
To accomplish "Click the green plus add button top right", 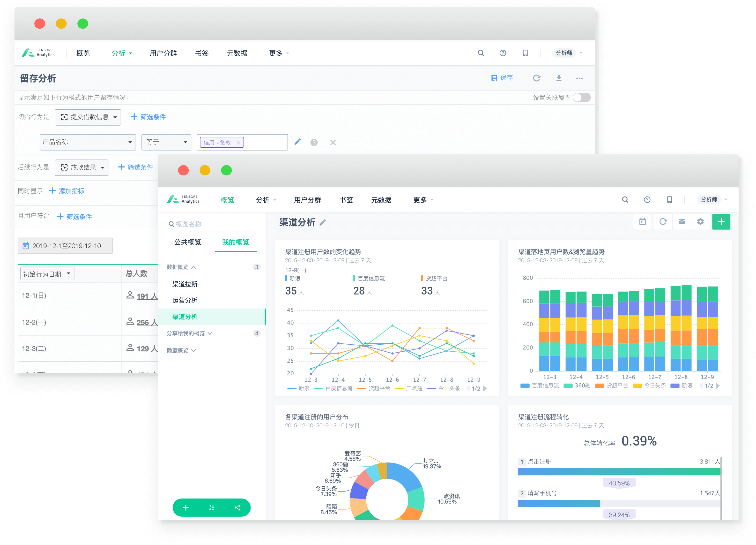I will [721, 222].
